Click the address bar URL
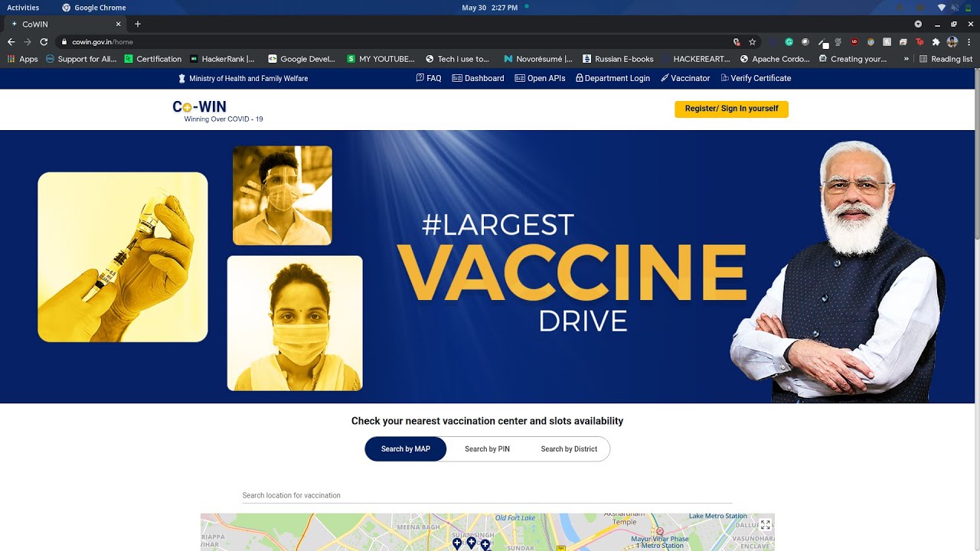The image size is (980, 551). [103, 42]
